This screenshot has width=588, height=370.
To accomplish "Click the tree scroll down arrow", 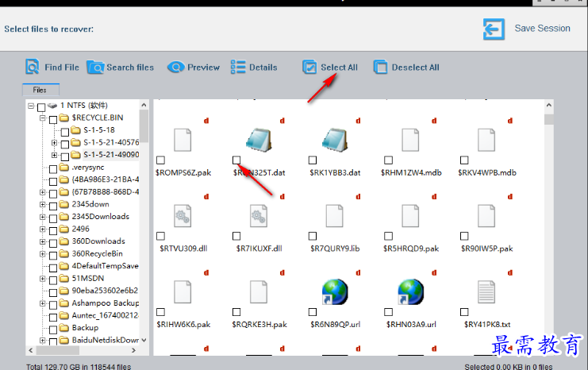I will (x=144, y=340).
